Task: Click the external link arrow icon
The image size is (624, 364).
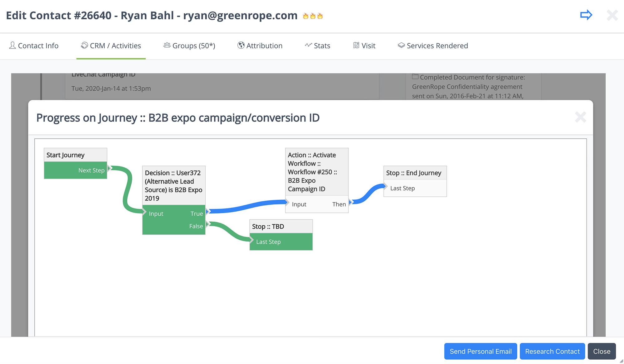Action: click(586, 15)
